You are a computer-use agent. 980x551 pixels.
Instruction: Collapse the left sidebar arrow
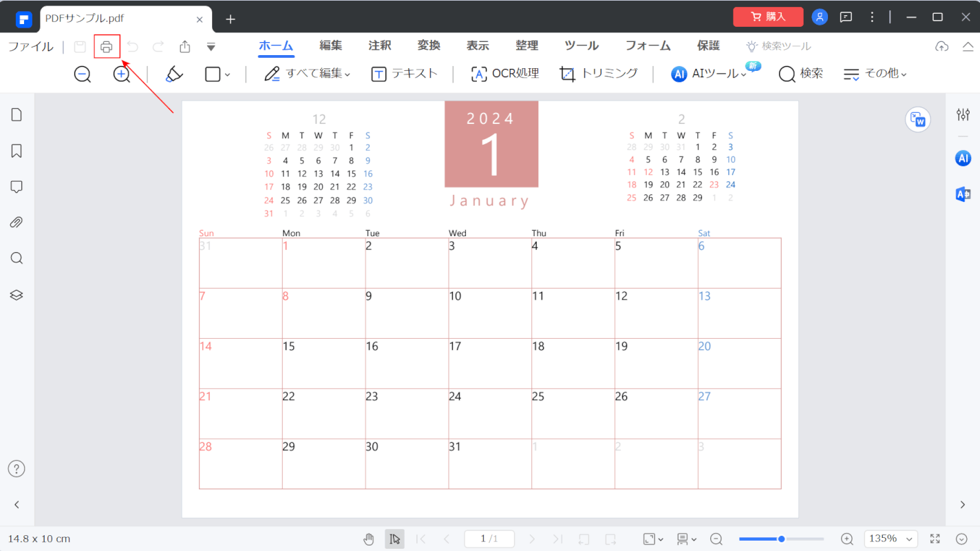click(17, 505)
